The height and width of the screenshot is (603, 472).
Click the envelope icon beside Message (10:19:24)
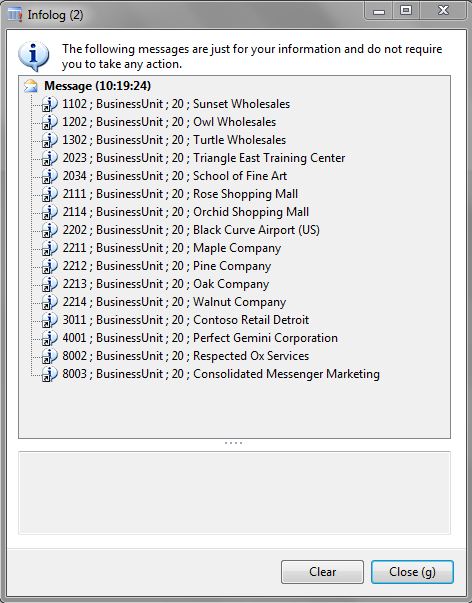[31, 86]
